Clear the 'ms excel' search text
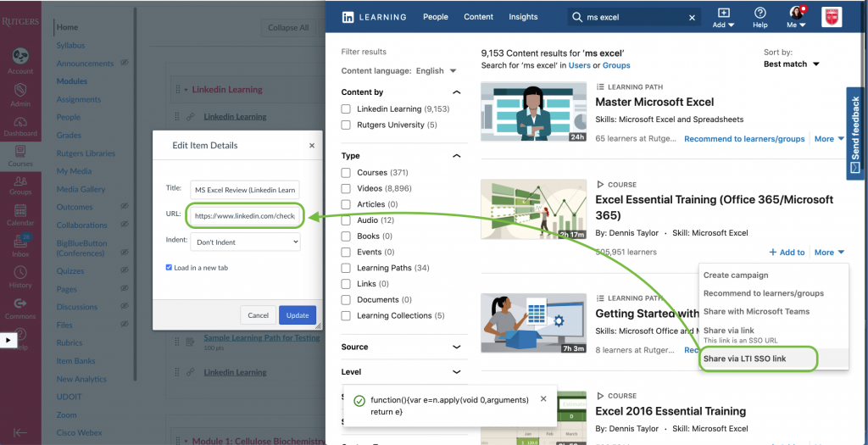The height and width of the screenshot is (445, 868). pyautogui.click(x=692, y=18)
